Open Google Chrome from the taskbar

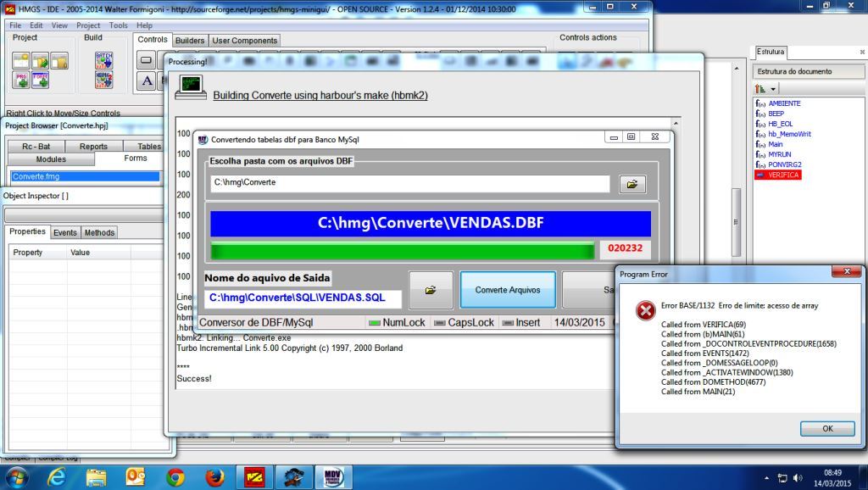point(175,476)
